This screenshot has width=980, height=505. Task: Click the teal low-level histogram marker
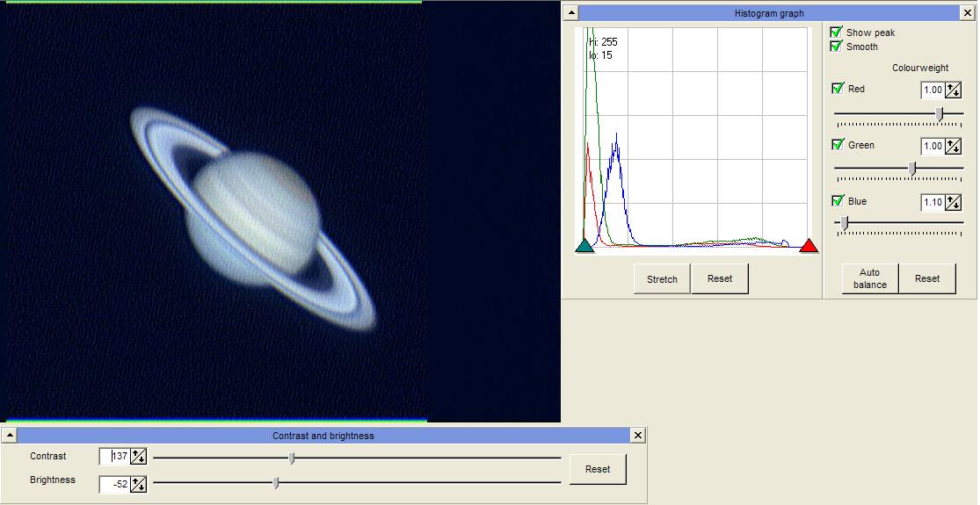[584, 245]
